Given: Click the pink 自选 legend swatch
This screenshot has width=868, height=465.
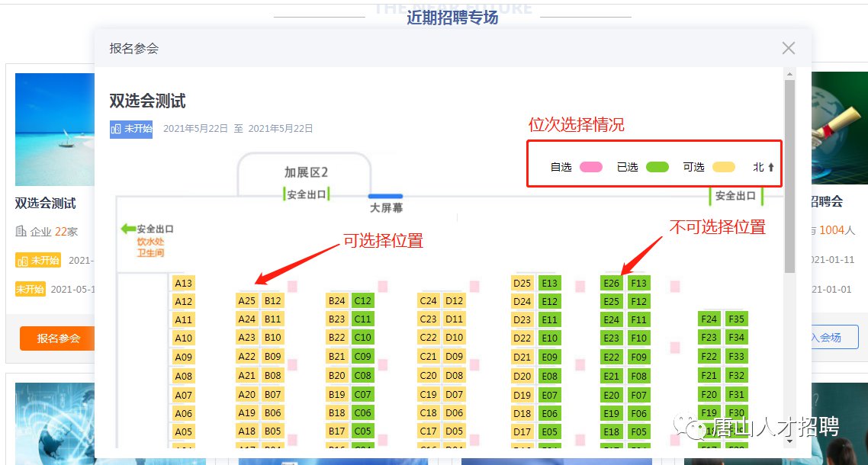Looking at the screenshot, I should [x=590, y=167].
